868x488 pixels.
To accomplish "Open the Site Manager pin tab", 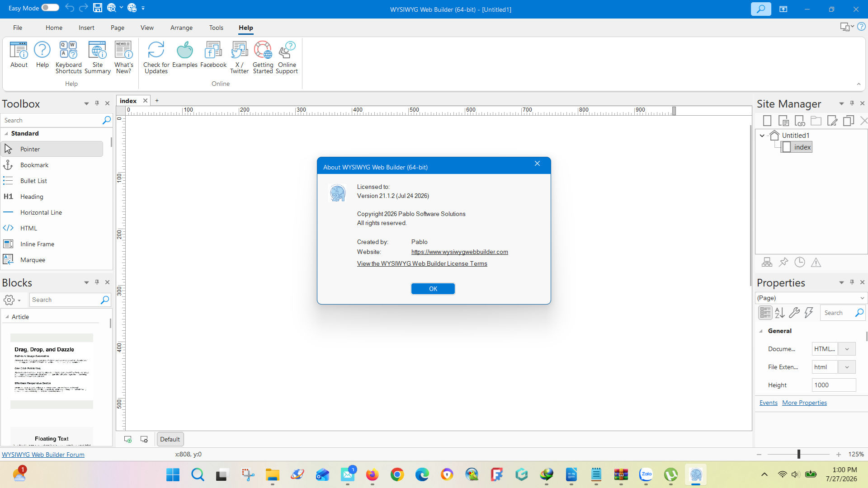I will tap(783, 262).
